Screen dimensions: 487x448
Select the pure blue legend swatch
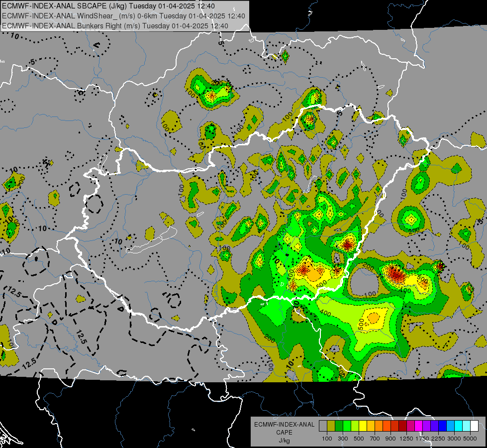tap(443, 426)
